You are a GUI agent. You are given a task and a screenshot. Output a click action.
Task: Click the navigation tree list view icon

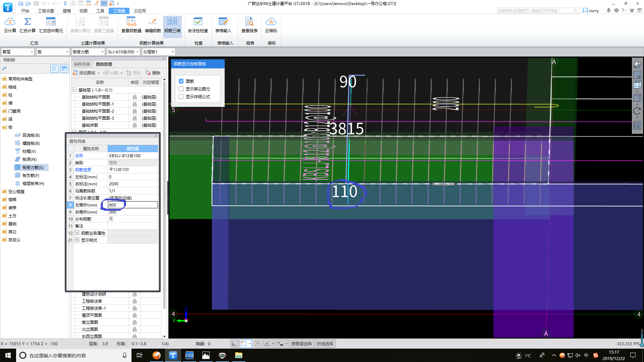coord(54,69)
